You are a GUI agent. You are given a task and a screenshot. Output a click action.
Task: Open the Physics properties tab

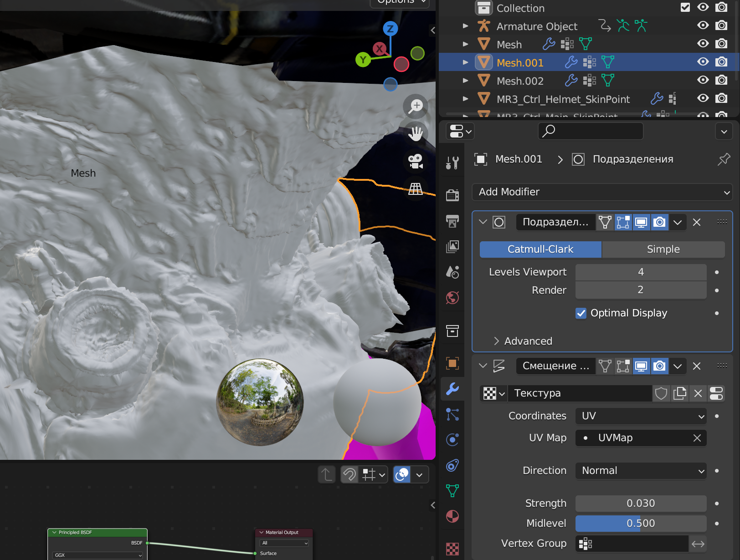[x=452, y=440]
